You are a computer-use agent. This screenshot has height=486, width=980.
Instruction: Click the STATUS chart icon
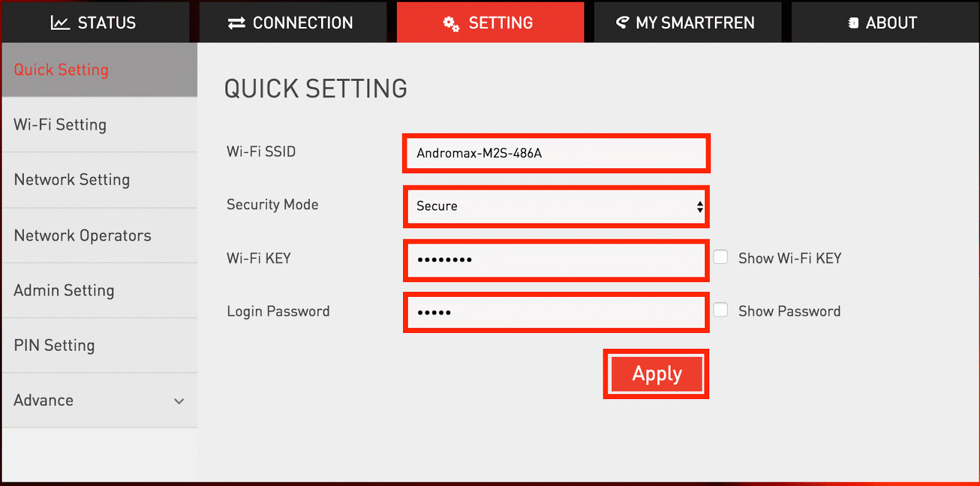point(60,23)
